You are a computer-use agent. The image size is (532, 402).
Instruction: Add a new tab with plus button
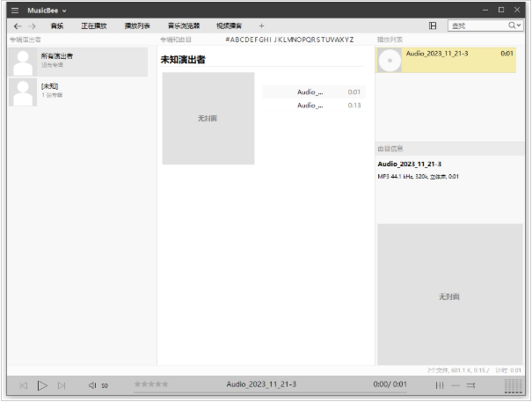tap(261, 26)
